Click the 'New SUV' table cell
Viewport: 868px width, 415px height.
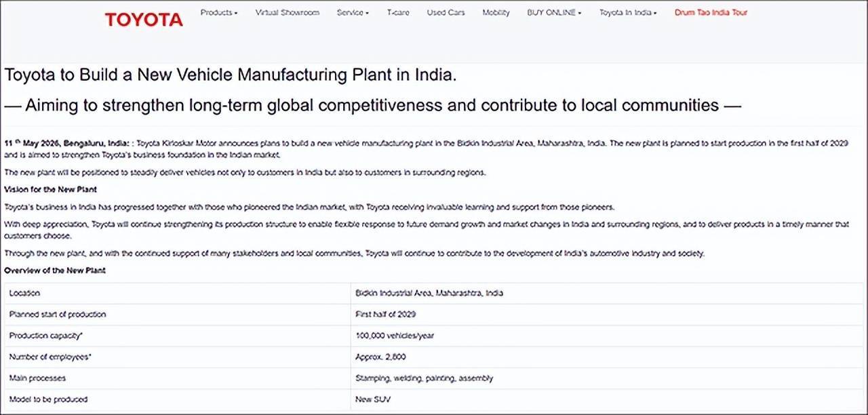coord(607,399)
